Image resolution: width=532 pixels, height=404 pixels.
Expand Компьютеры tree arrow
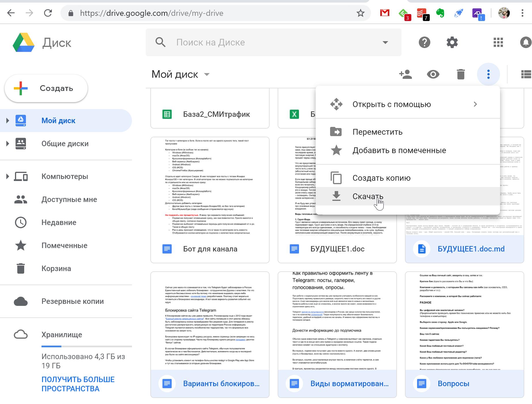click(7, 176)
